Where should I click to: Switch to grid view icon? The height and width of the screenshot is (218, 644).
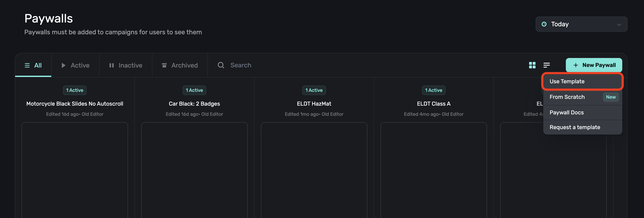click(532, 65)
